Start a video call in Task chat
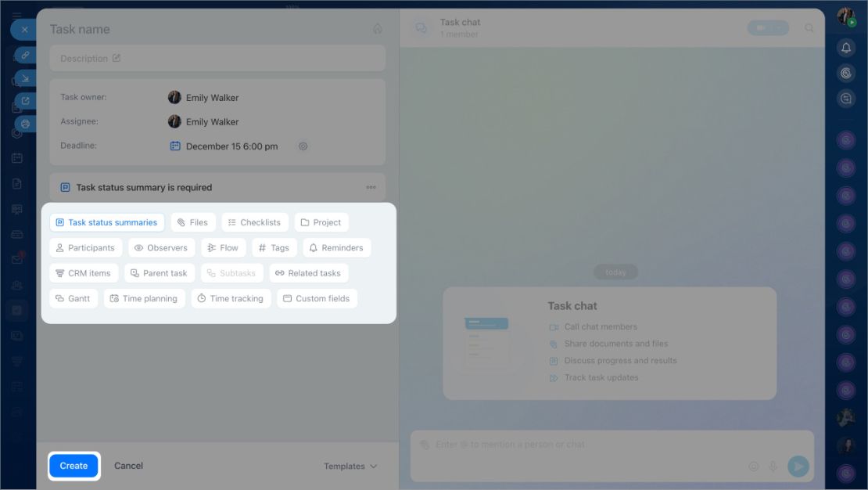Image resolution: width=868 pixels, height=490 pixels. tap(762, 27)
